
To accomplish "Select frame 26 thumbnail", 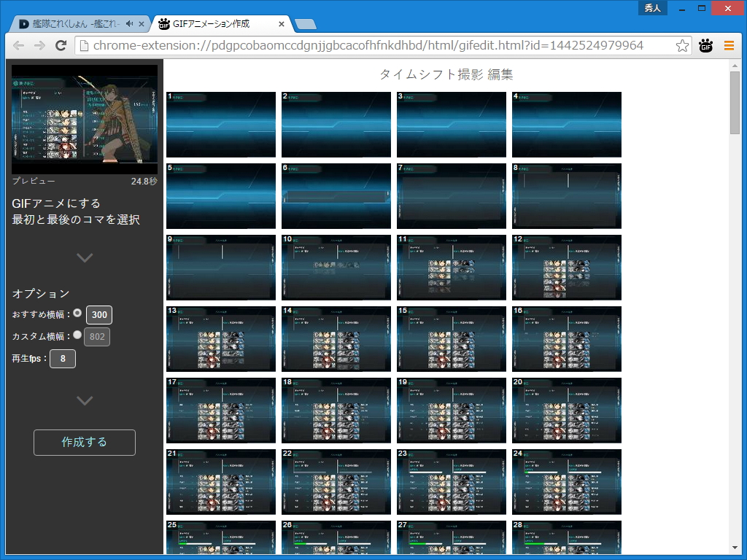I will point(336,537).
